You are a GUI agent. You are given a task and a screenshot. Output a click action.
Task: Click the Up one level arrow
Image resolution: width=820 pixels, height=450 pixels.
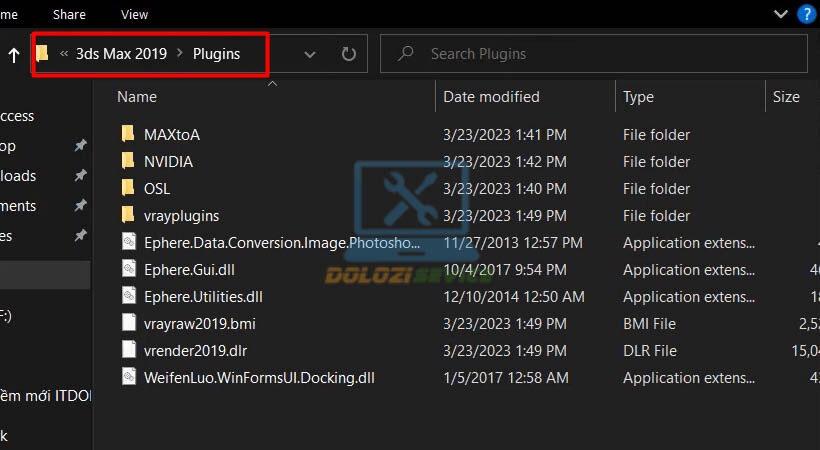(x=14, y=54)
